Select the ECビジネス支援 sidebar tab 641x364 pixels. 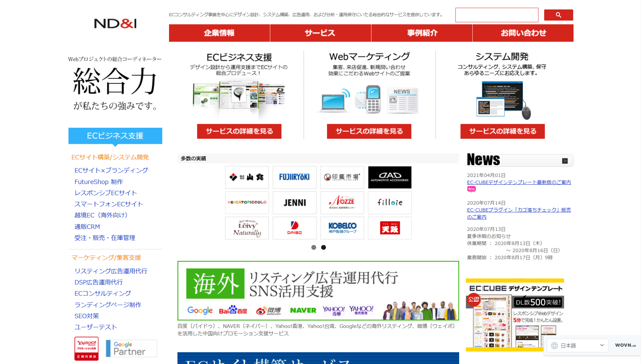(x=115, y=136)
